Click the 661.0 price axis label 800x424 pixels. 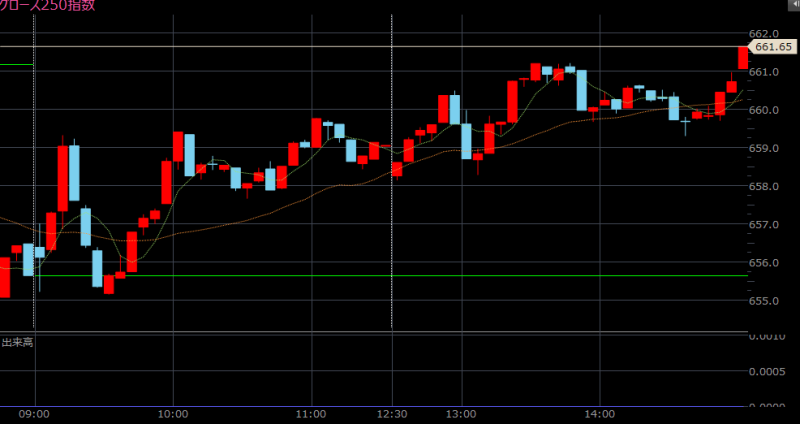click(764, 72)
